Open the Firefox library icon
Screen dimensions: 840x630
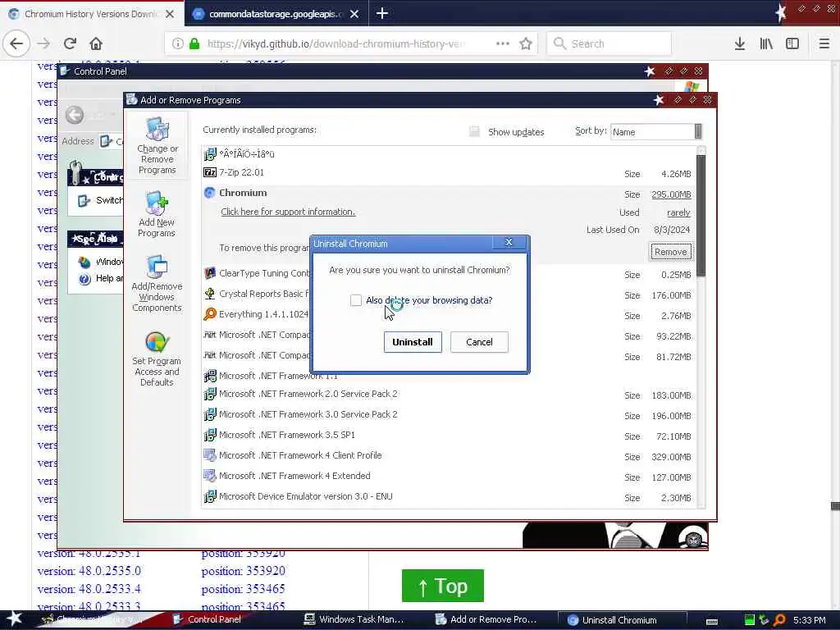click(x=766, y=43)
